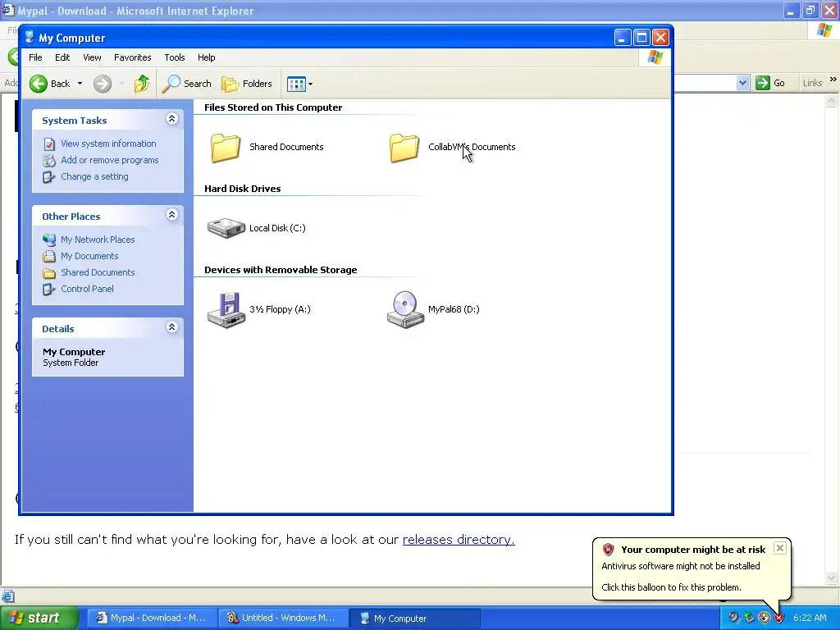
Task: Click the My Computer taskbar button
Action: [414, 619]
